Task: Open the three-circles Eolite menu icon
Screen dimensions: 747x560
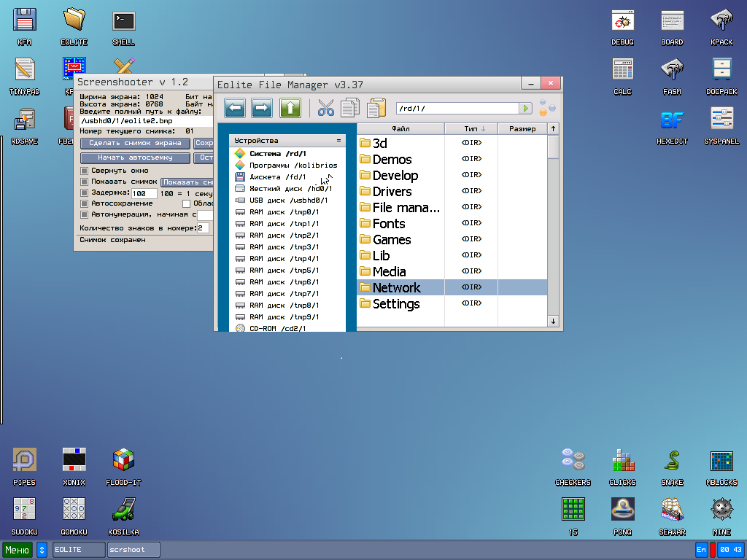Action: 546,109
